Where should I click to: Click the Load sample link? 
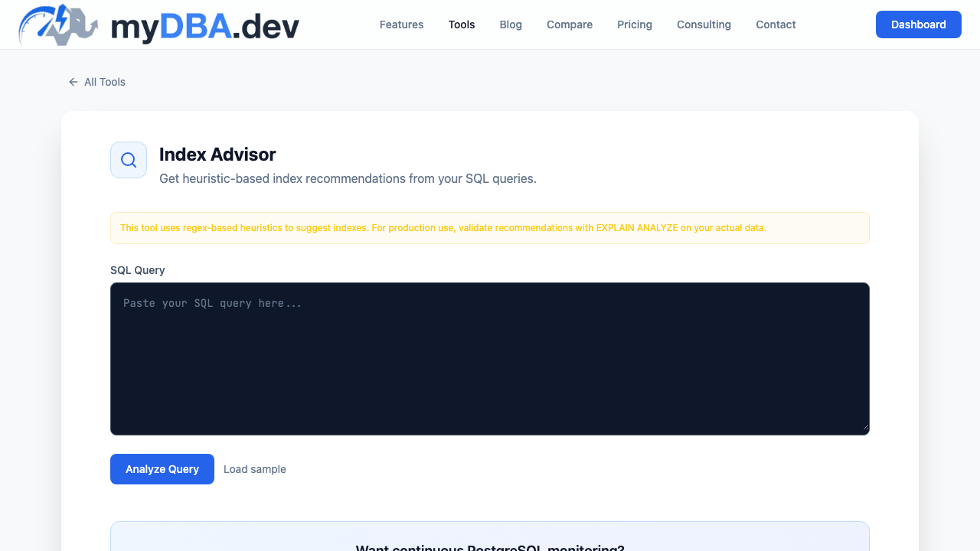click(255, 469)
